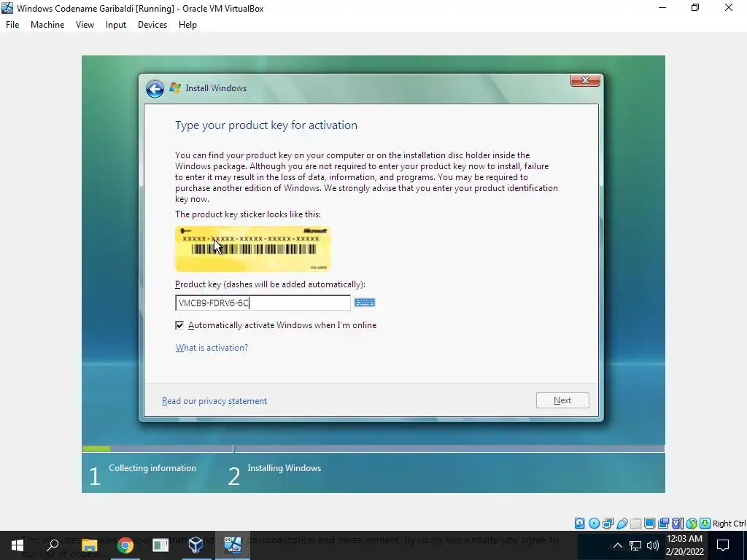Click the Collecting information step label
The width and height of the screenshot is (747, 560).
(x=152, y=468)
